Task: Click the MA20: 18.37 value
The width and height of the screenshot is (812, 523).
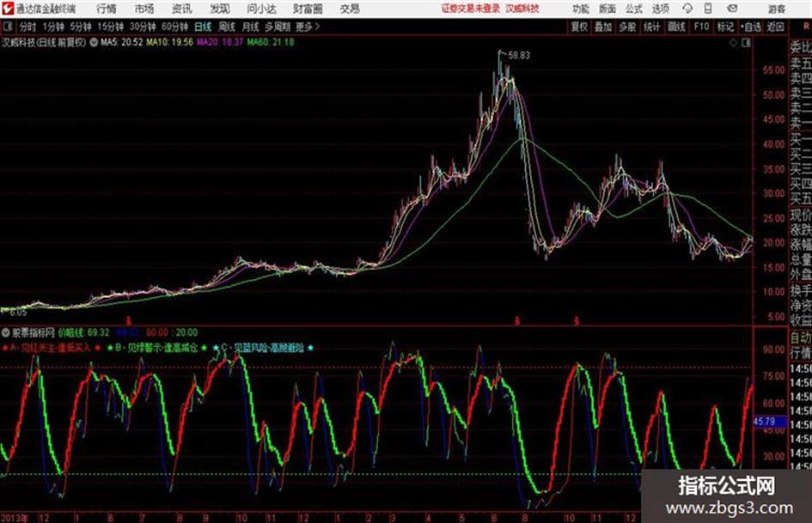Action: tap(220, 42)
